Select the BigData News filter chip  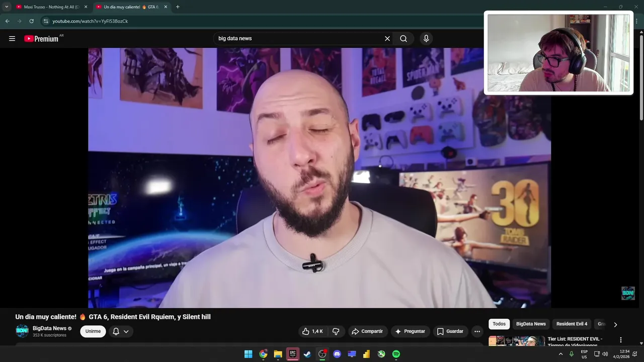click(x=531, y=324)
